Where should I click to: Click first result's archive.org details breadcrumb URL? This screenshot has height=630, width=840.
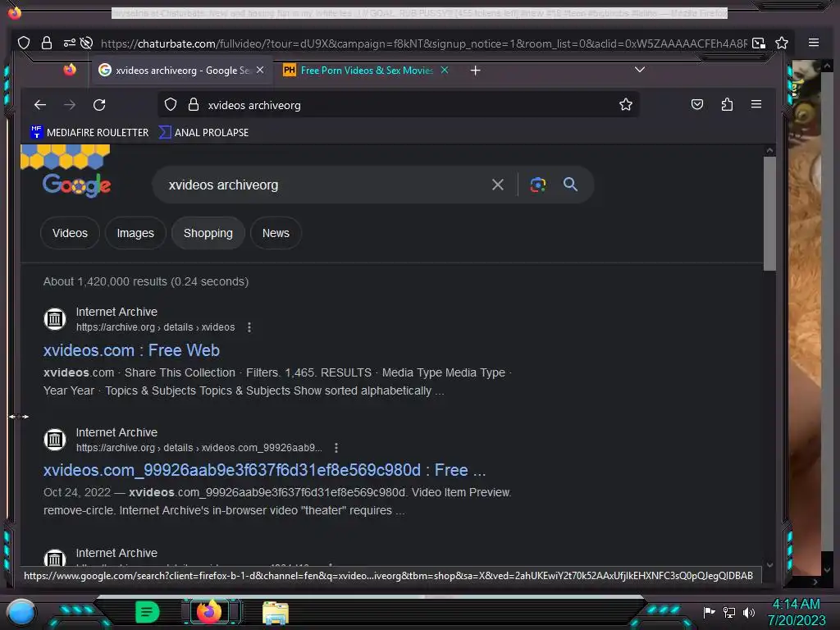click(x=155, y=327)
